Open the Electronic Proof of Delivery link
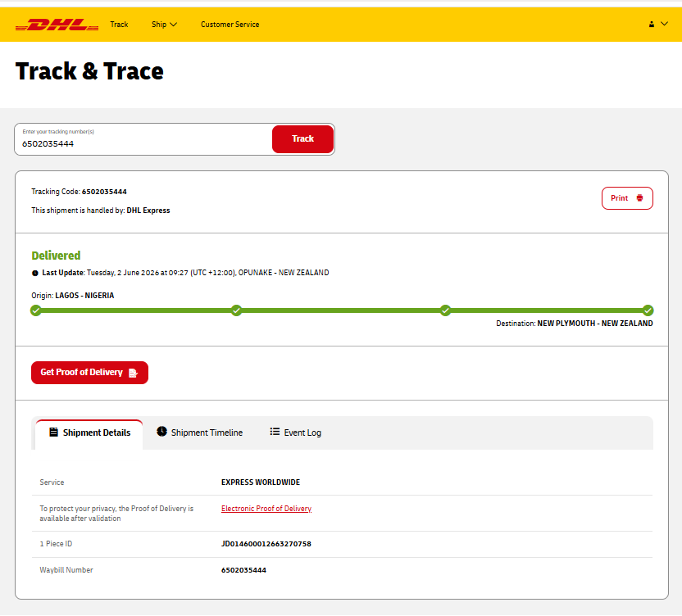Image resolution: width=682 pixels, height=616 pixels. (x=266, y=509)
